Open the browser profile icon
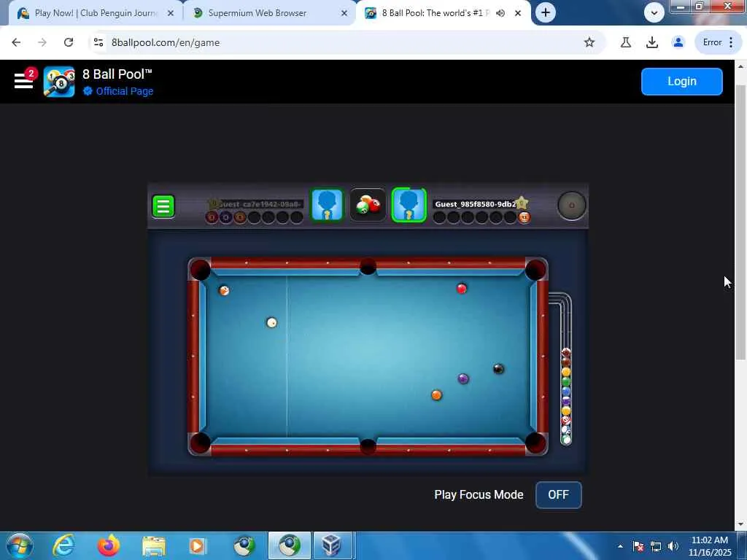The image size is (747, 560). point(678,42)
